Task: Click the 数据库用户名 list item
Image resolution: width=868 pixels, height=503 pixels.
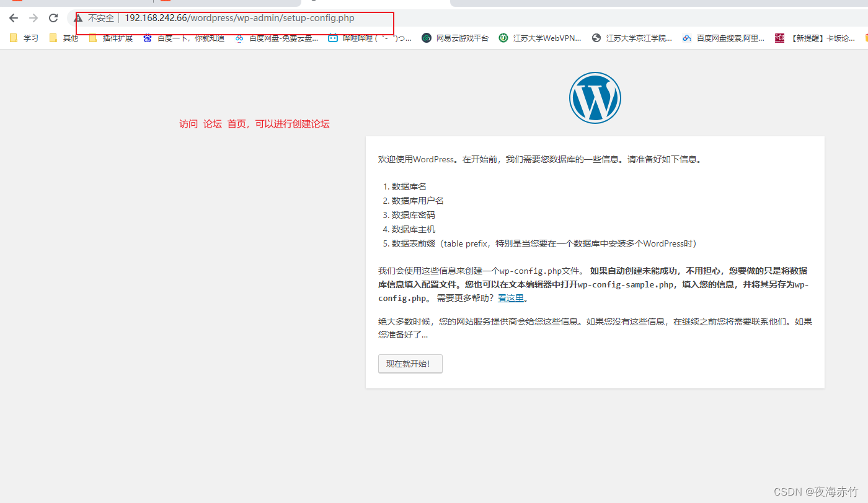Action: [418, 201]
